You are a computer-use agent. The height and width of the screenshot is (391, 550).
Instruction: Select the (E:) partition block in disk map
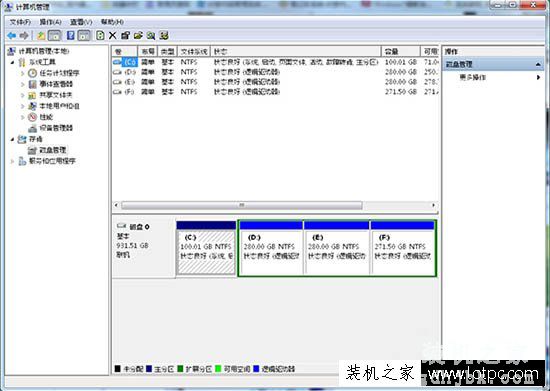(336, 248)
